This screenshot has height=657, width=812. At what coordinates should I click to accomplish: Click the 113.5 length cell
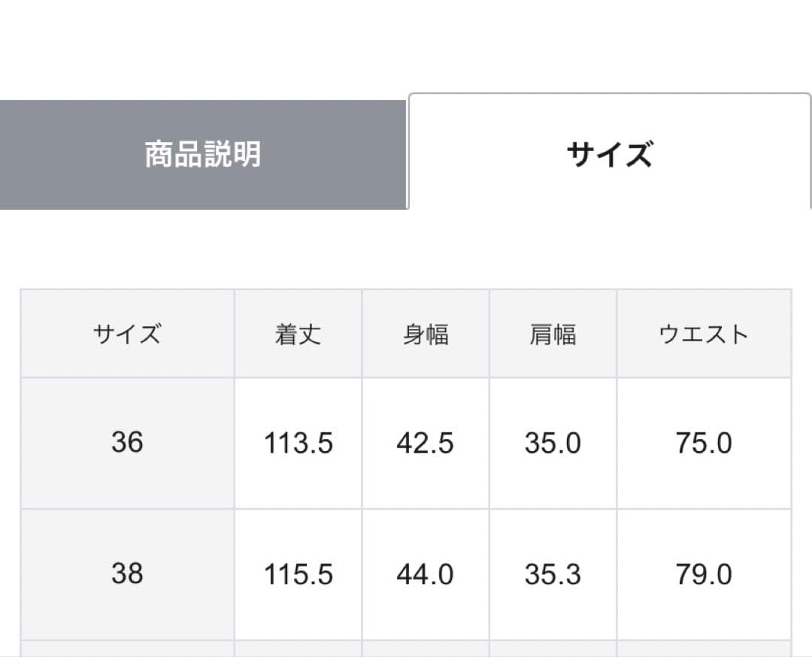298,444
